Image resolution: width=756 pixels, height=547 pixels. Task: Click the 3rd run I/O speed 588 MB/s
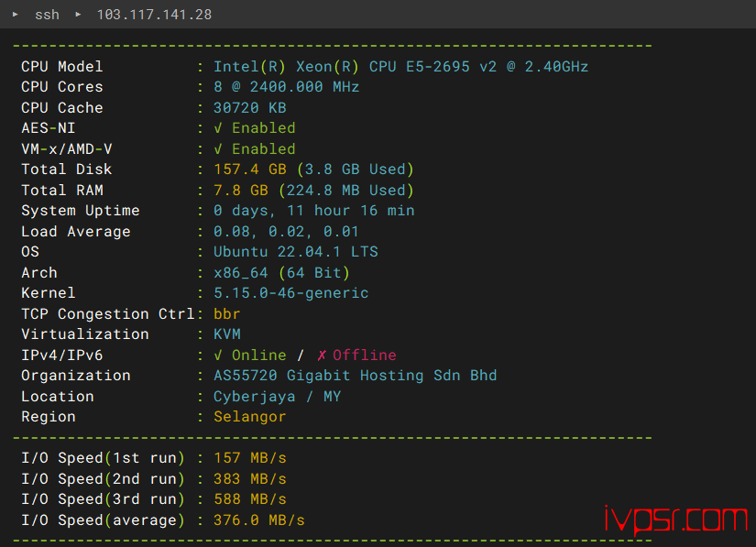tap(250, 499)
